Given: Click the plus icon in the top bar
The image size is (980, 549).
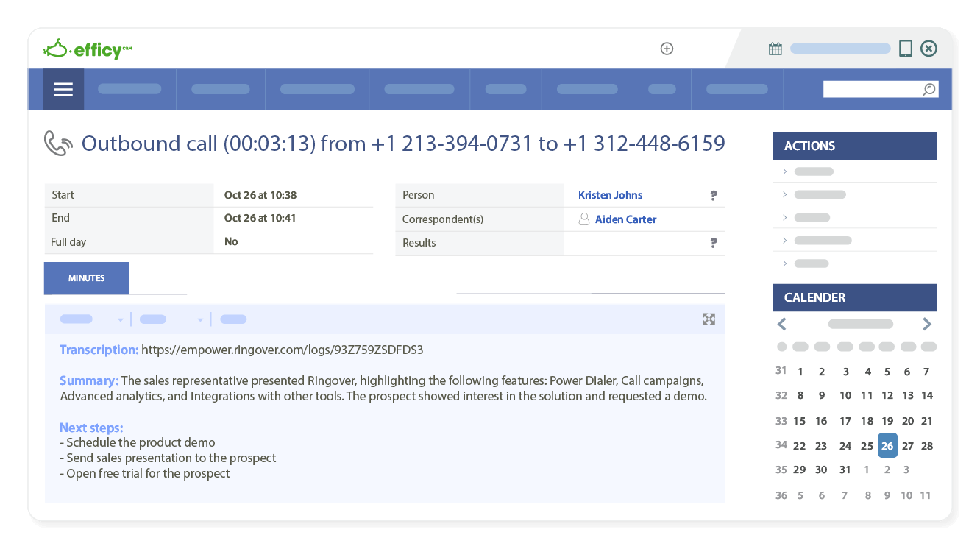Looking at the screenshot, I should [x=667, y=49].
